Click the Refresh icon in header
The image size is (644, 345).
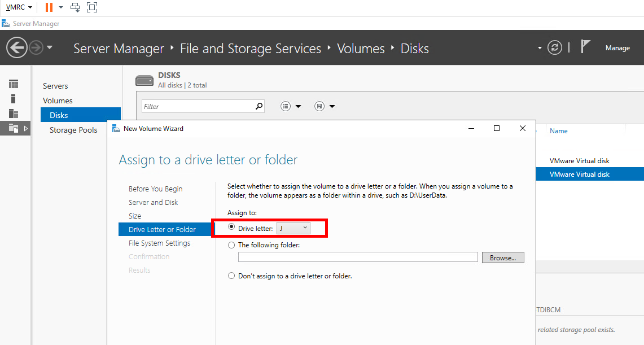[x=555, y=47]
